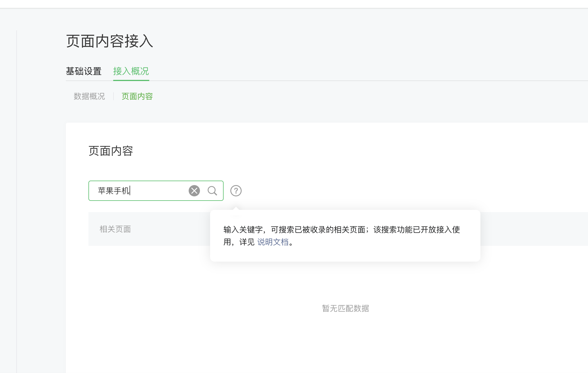
Task: Click the 暂无匹配数据 empty state text
Action: 346,308
